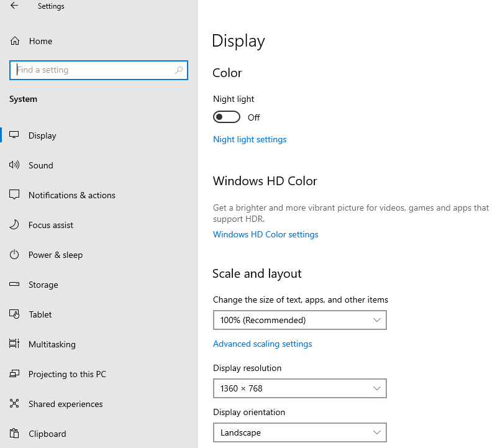Open Clipboard settings page
Viewport: 495px width, 448px height.
pyautogui.click(x=47, y=434)
